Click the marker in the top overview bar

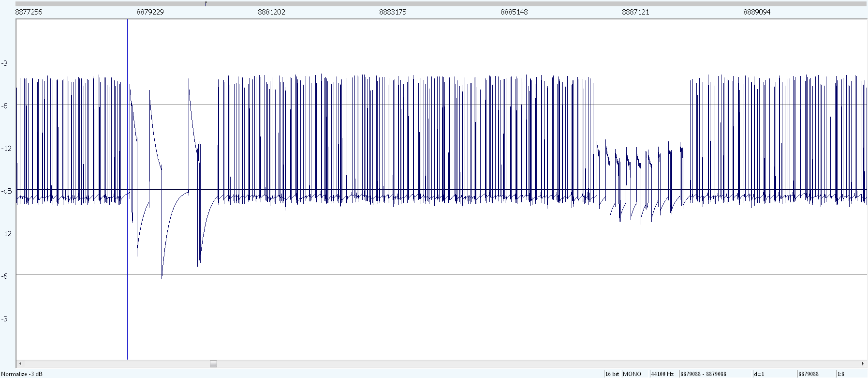(x=206, y=3)
